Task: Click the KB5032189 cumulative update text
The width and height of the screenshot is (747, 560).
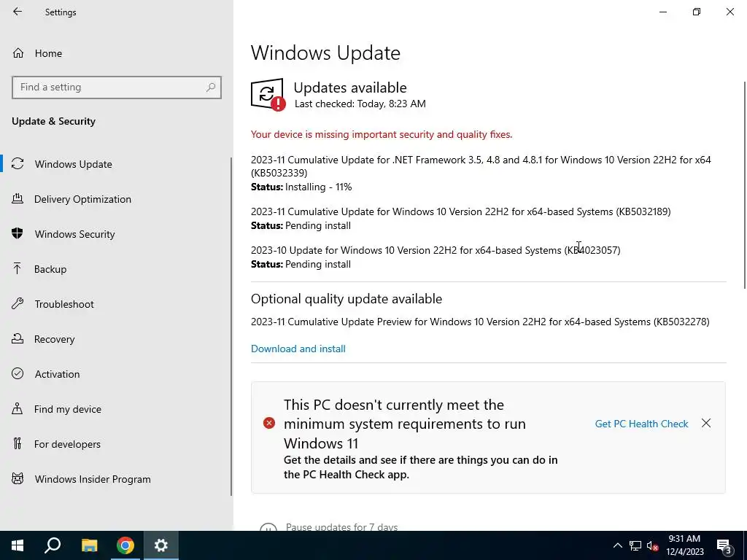Action: (x=461, y=211)
